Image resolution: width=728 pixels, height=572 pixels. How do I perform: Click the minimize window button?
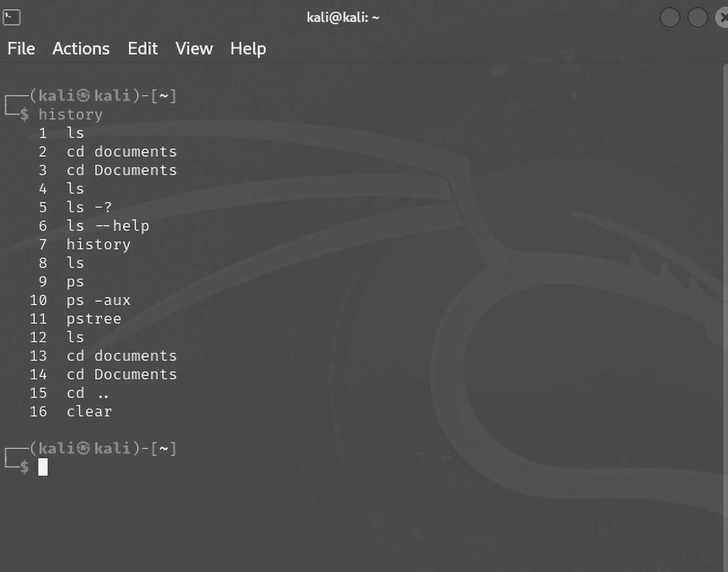pos(669,18)
